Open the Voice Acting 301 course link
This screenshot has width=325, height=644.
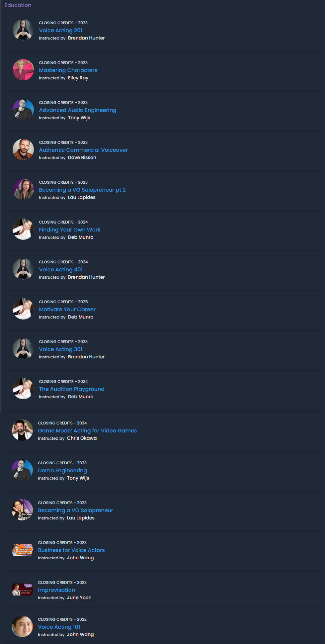(x=60, y=349)
